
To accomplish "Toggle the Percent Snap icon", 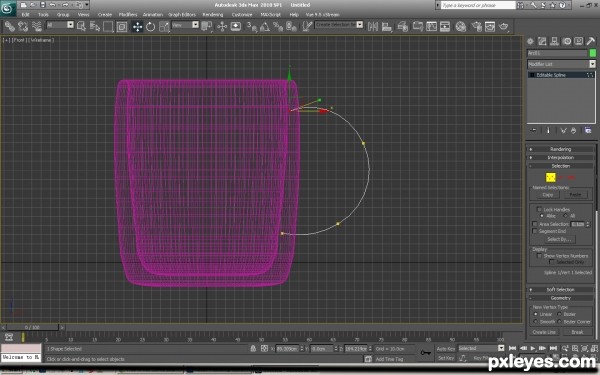I will pos(278,26).
